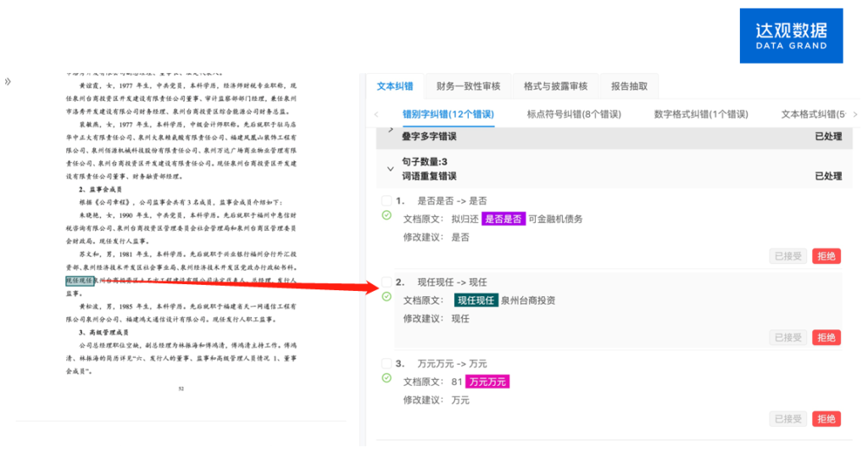Image resolution: width=868 pixels, height=453 pixels.
Task: Tick the checkbox for error 1 是否是否
Action: tap(387, 201)
